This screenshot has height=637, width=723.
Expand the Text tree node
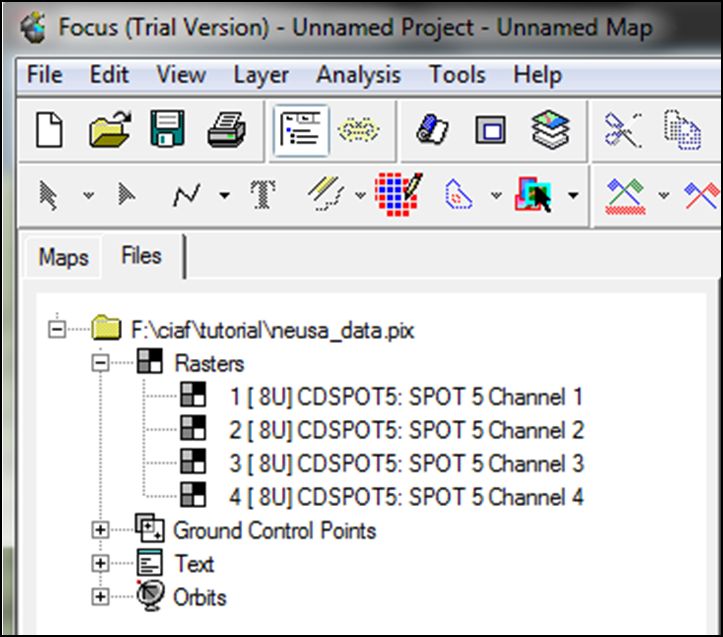tap(100, 563)
